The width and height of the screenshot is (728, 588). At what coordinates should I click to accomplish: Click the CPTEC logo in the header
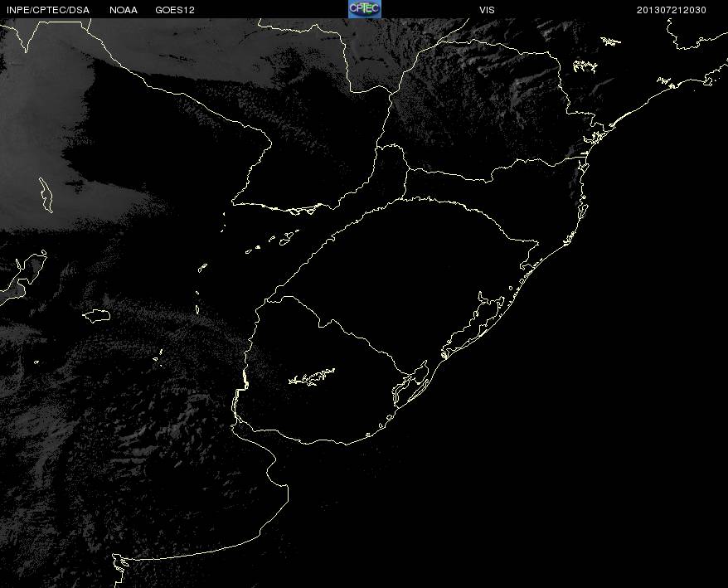pos(365,9)
